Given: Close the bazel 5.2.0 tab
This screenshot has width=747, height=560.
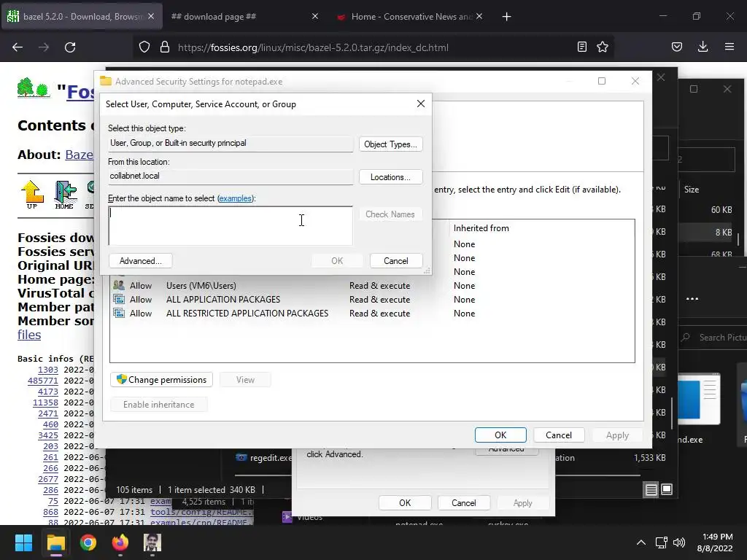Looking at the screenshot, I should coord(151,16).
